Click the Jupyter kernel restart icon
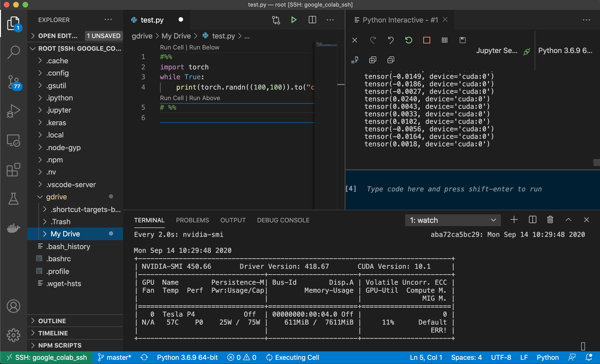This screenshot has width=600, height=364. (x=409, y=39)
